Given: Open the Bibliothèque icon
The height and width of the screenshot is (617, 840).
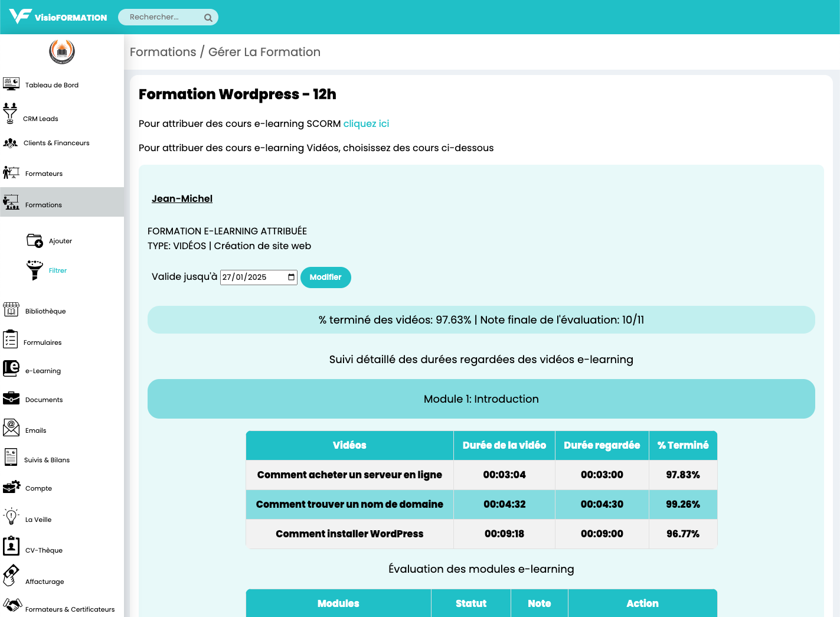Looking at the screenshot, I should 11,310.
